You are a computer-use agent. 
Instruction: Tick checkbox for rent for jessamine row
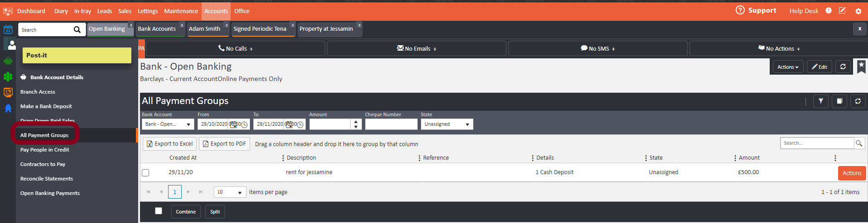coord(145,173)
